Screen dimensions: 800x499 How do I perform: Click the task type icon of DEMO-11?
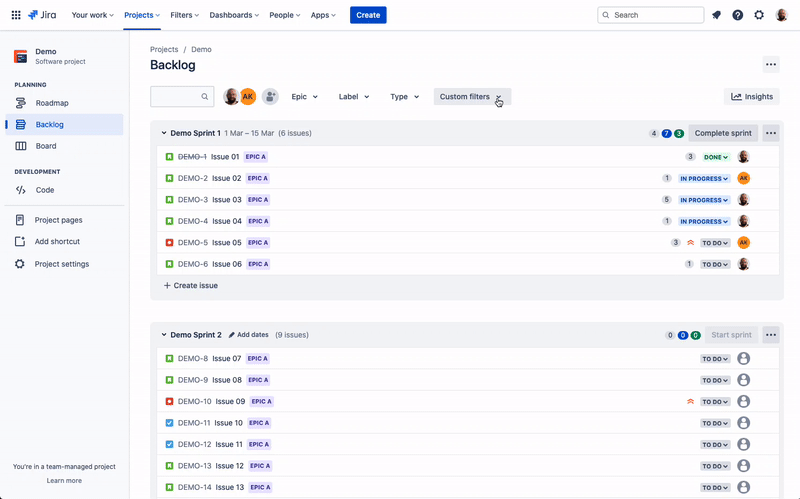[x=169, y=423]
